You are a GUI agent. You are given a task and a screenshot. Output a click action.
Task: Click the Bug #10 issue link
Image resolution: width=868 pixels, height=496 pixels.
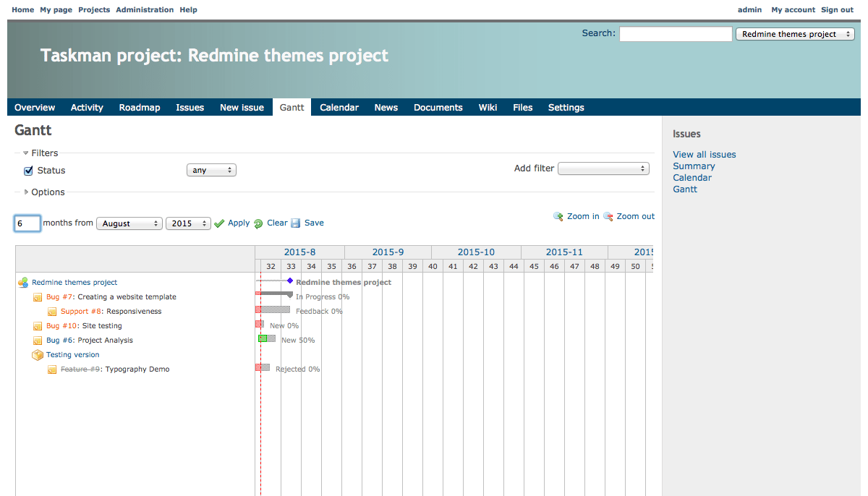pos(61,326)
